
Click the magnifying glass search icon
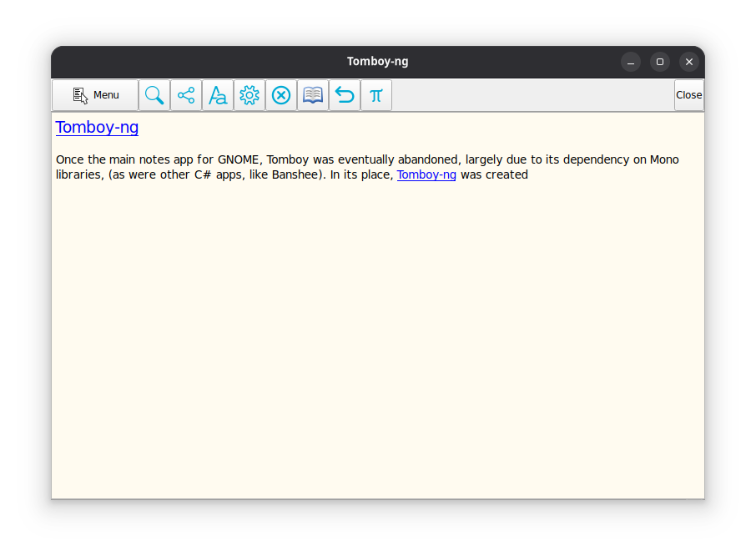[154, 95]
